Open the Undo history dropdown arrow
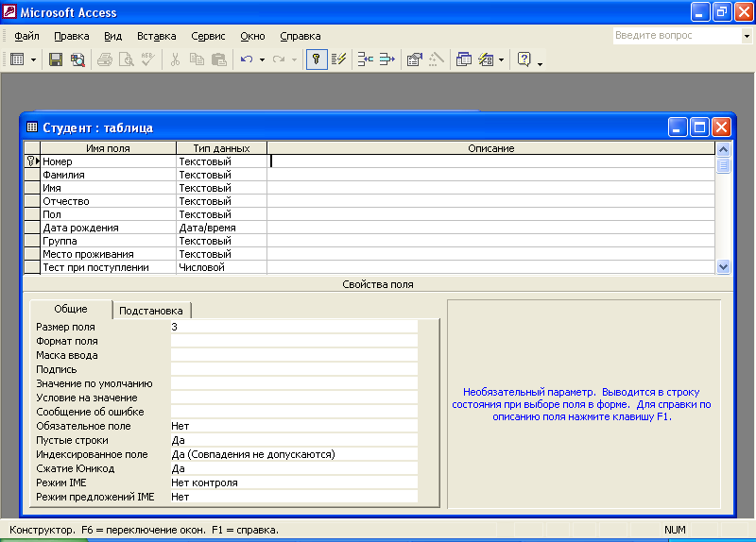Screen dimensions: 756x542 point(262,59)
